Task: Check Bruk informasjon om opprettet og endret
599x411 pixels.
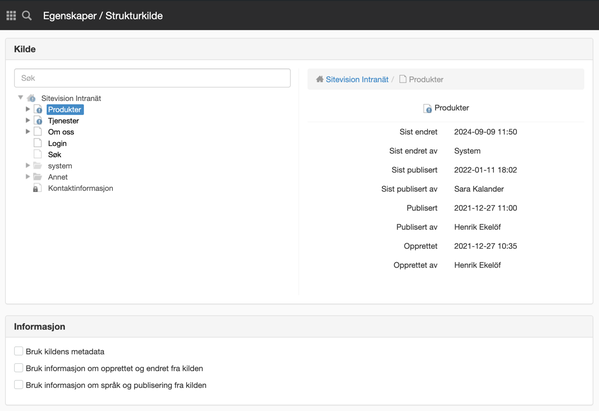Action: (18, 368)
